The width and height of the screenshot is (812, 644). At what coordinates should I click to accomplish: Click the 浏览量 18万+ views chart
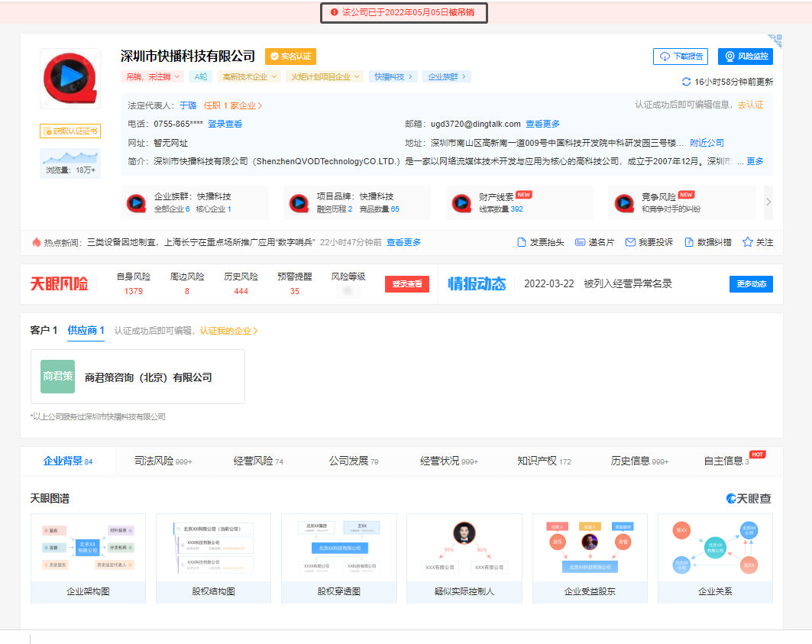pyautogui.click(x=70, y=163)
